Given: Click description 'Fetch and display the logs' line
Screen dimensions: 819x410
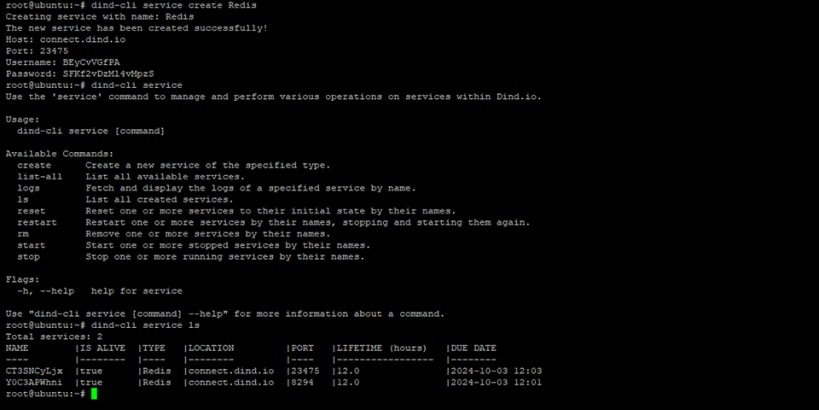Looking at the screenshot, I should [251, 188].
